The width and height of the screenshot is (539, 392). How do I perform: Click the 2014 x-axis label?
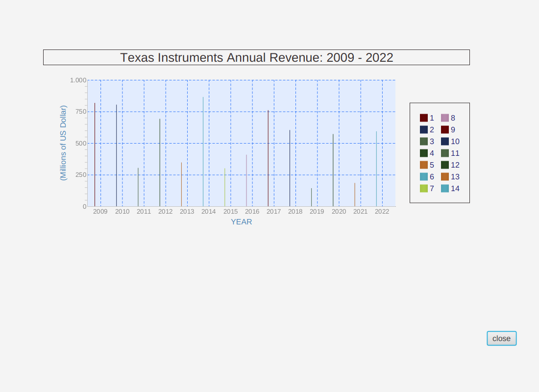click(209, 212)
